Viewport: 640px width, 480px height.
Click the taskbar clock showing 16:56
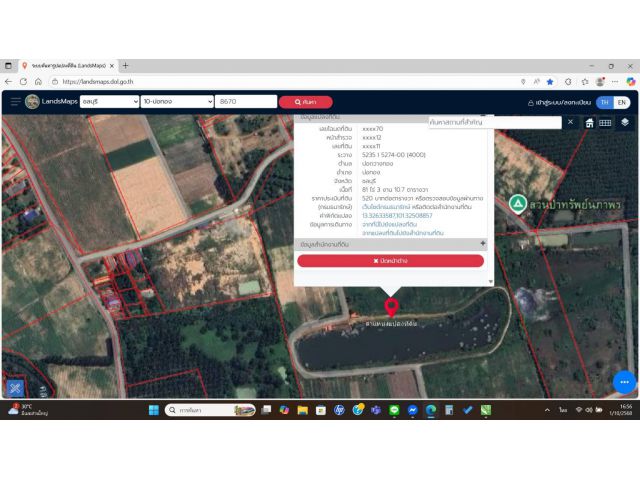(x=626, y=409)
